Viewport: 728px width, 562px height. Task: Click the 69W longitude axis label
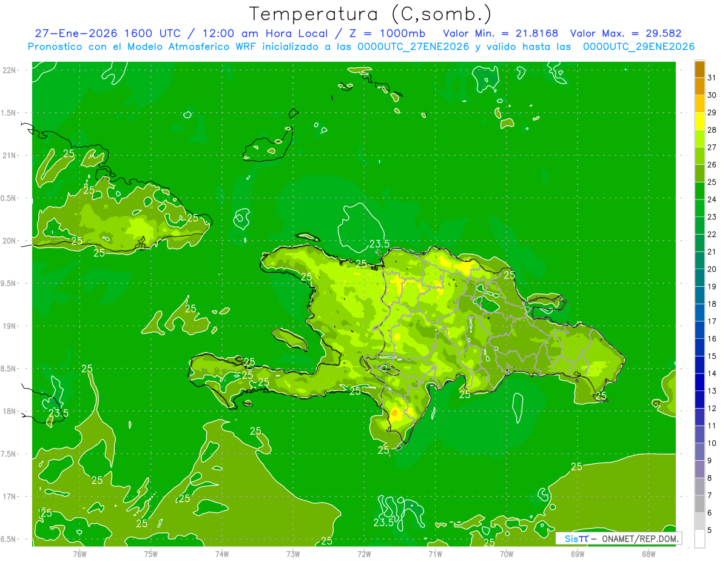point(578,554)
